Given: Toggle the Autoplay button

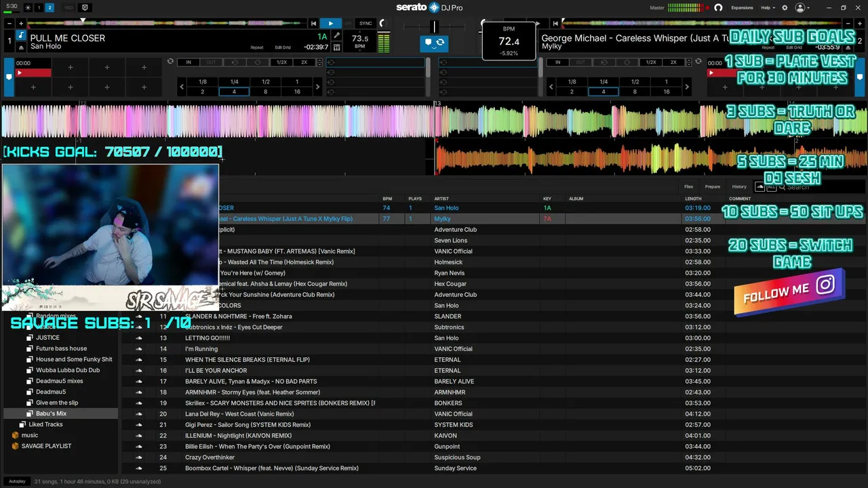Looking at the screenshot, I should click(x=17, y=481).
